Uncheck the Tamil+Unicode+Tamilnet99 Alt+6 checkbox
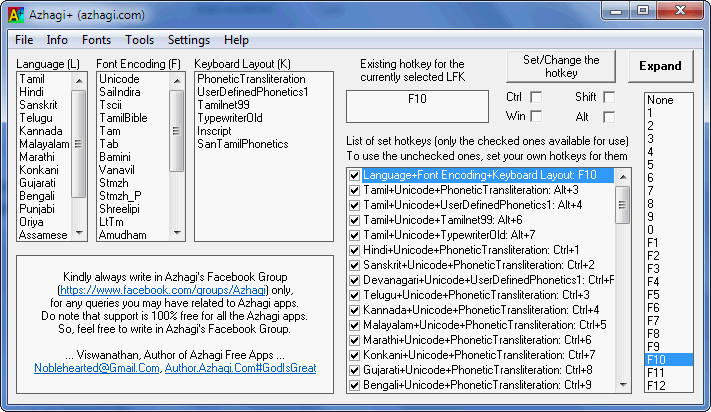711x412 pixels. pos(355,220)
